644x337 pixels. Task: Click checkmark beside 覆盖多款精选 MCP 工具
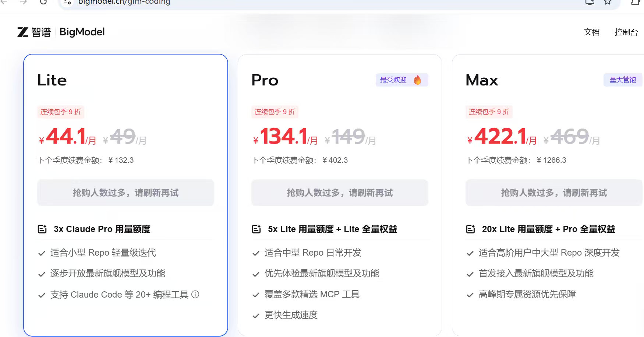256,295
